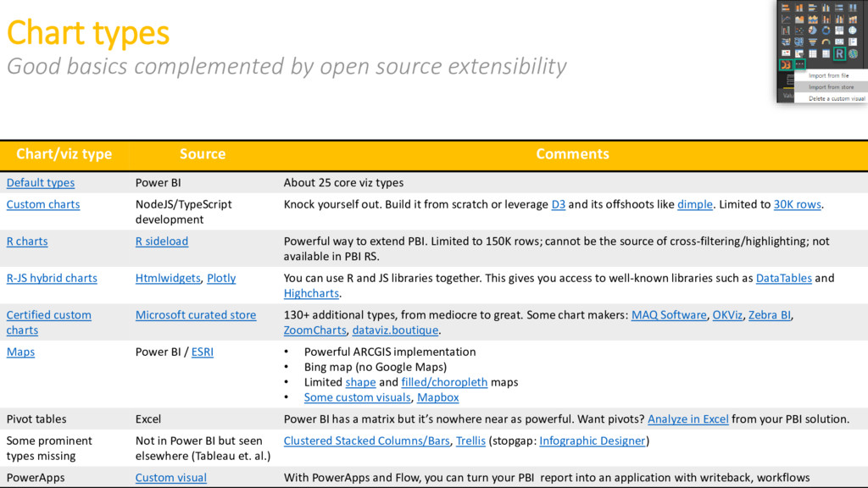
Task: Follow the '30K rows' link
Action: [797, 204]
